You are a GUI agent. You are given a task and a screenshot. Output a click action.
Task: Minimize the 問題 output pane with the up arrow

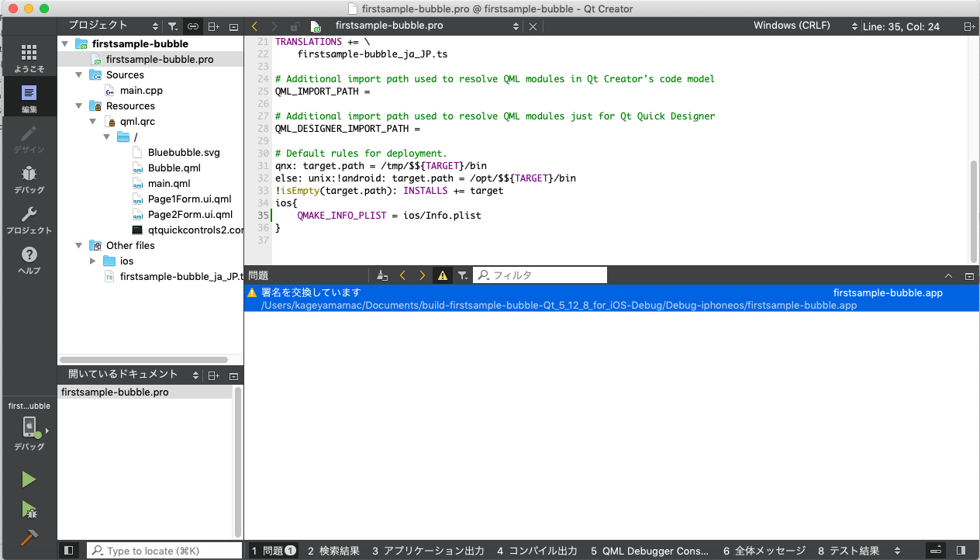[x=948, y=275]
